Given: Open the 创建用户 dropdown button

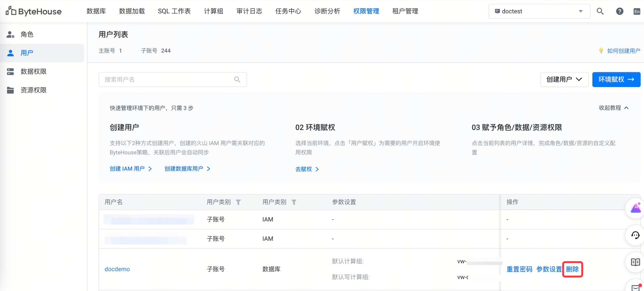Looking at the screenshot, I should tap(564, 80).
